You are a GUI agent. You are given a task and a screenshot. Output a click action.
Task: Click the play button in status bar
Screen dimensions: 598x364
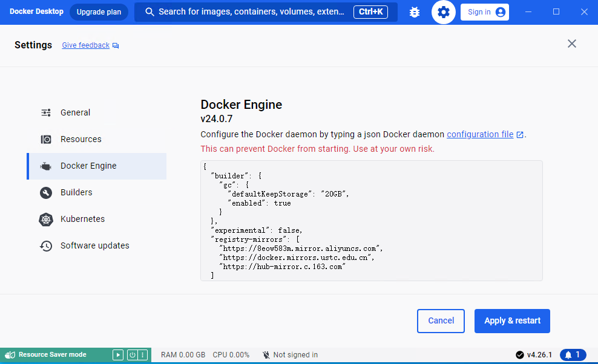[x=118, y=356]
